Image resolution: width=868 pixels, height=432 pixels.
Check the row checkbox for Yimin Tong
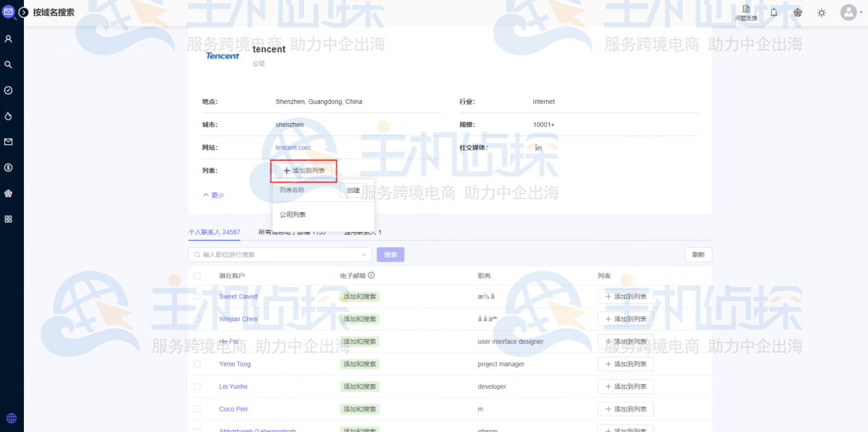[197, 364]
